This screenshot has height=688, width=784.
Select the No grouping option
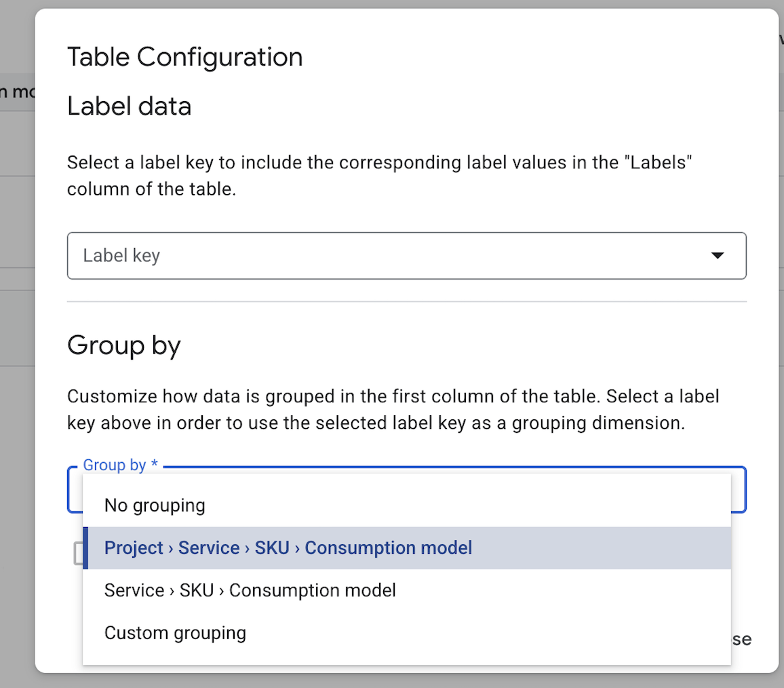[154, 505]
